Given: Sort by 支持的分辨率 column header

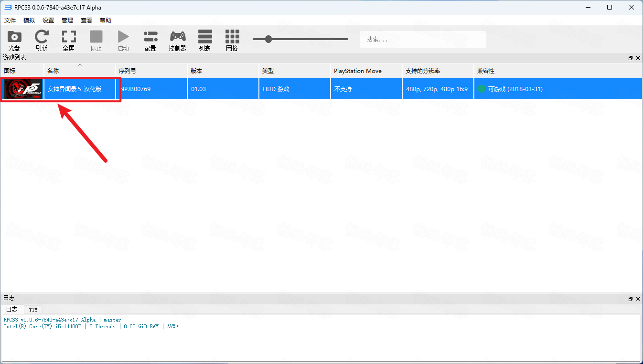Looking at the screenshot, I should [438, 71].
